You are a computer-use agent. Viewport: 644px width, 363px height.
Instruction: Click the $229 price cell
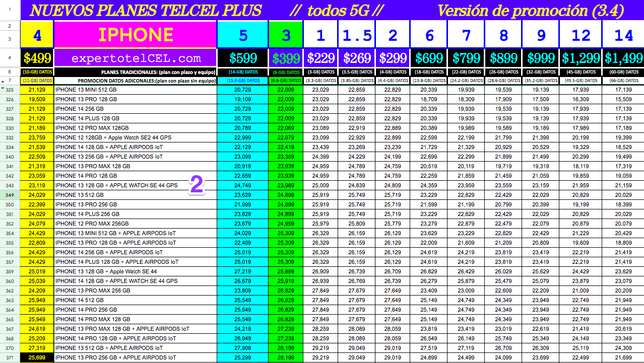pyautogui.click(x=320, y=58)
